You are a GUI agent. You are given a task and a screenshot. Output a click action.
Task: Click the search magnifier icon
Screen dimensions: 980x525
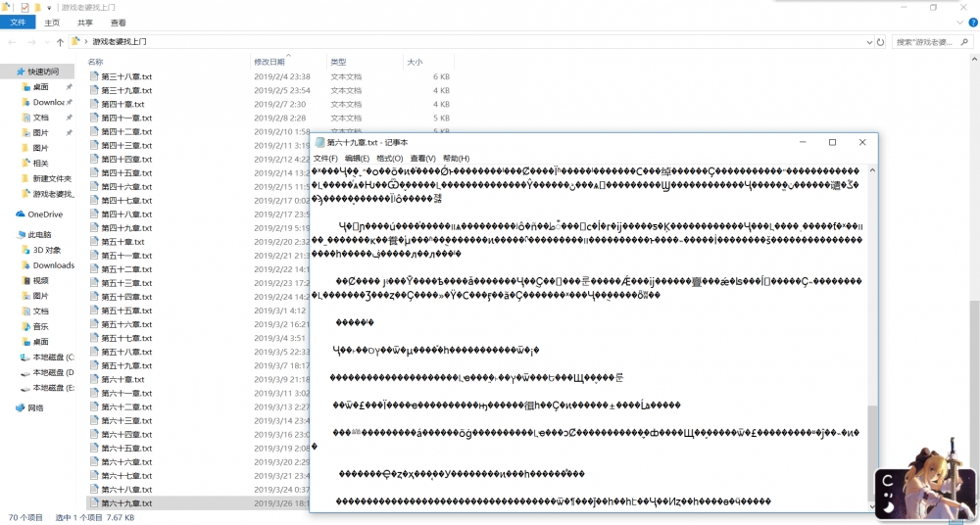tap(964, 42)
